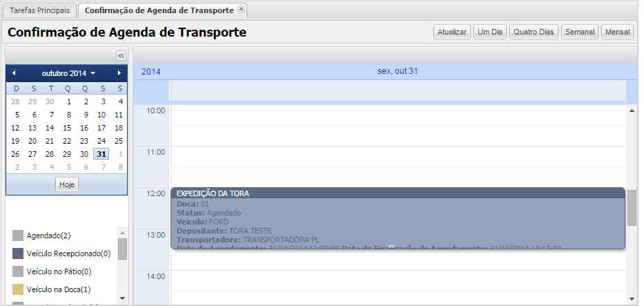Jump to today with Hoje button
644x306 pixels.
click(67, 184)
